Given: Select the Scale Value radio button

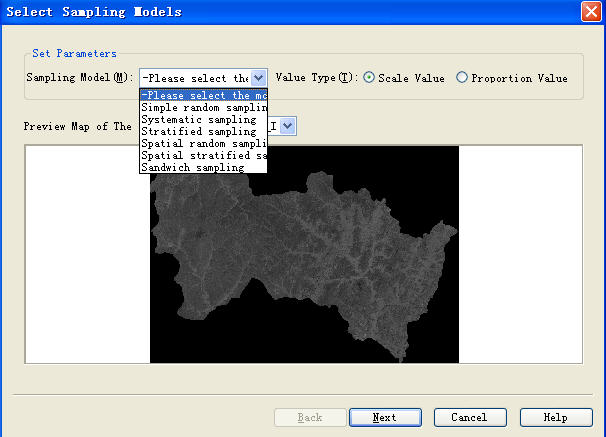Looking at the screenshot, I should (369, 78).
